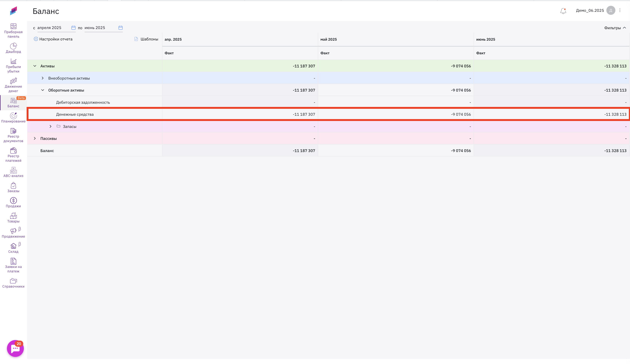This screenshot has height=364, width=630.
Task: Open the three-dot account menu
Action: tap(620, 10)
